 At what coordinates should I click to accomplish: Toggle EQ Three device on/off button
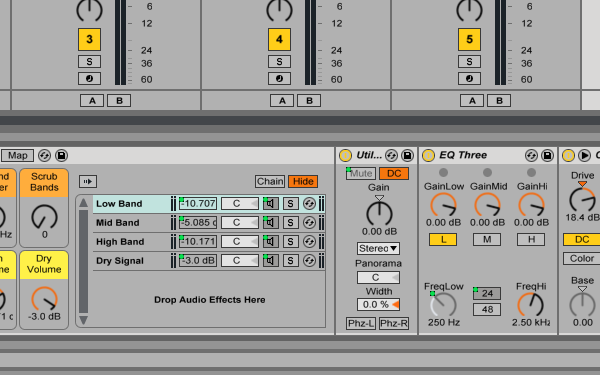tap(428, 155)
